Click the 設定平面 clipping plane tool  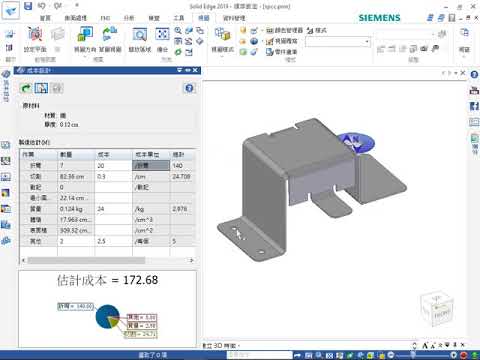pos(35,39)
